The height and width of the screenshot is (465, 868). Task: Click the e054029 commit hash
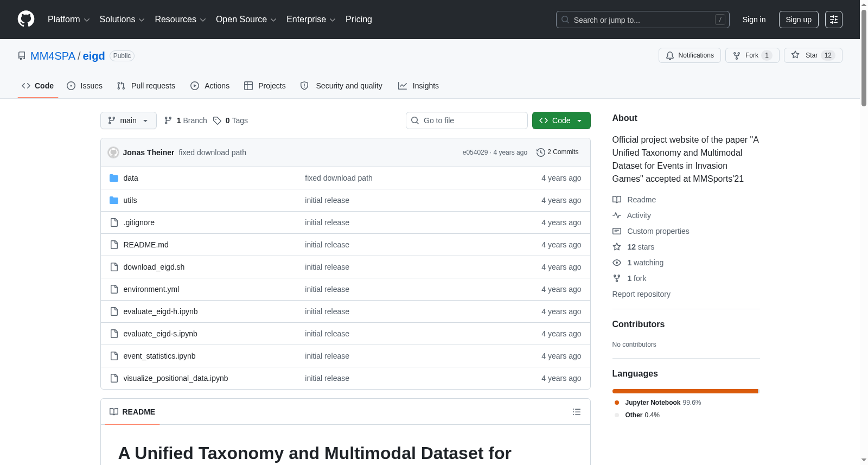pos(475,152)
